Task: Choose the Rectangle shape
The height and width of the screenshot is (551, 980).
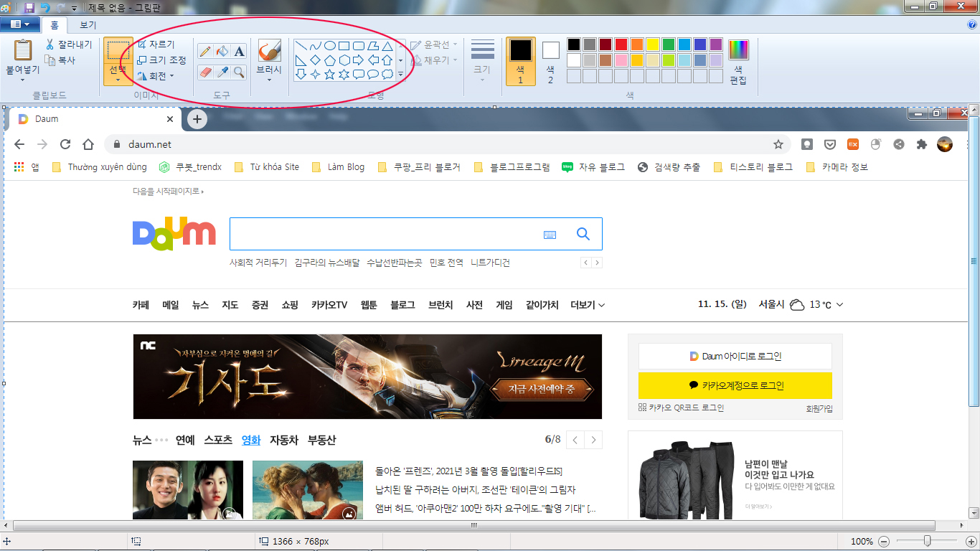Action: click(344, 46)
